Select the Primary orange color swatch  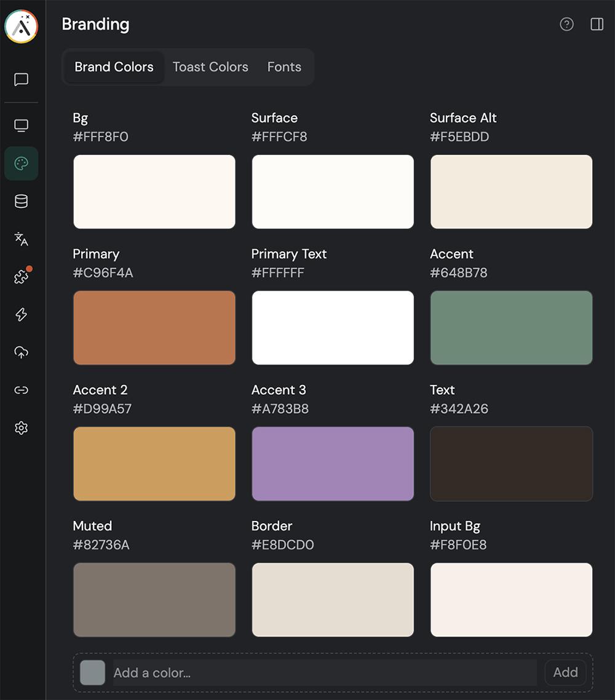[x=154, y=328]
